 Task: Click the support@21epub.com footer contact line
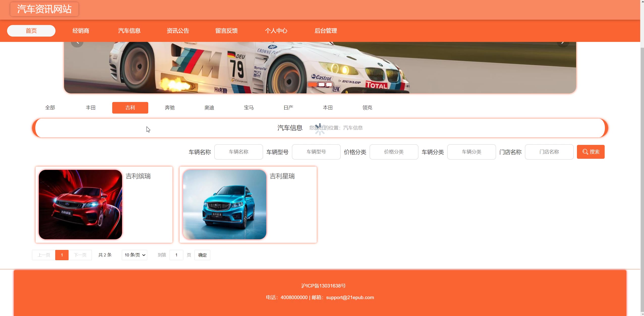click(x=320, y=297)
